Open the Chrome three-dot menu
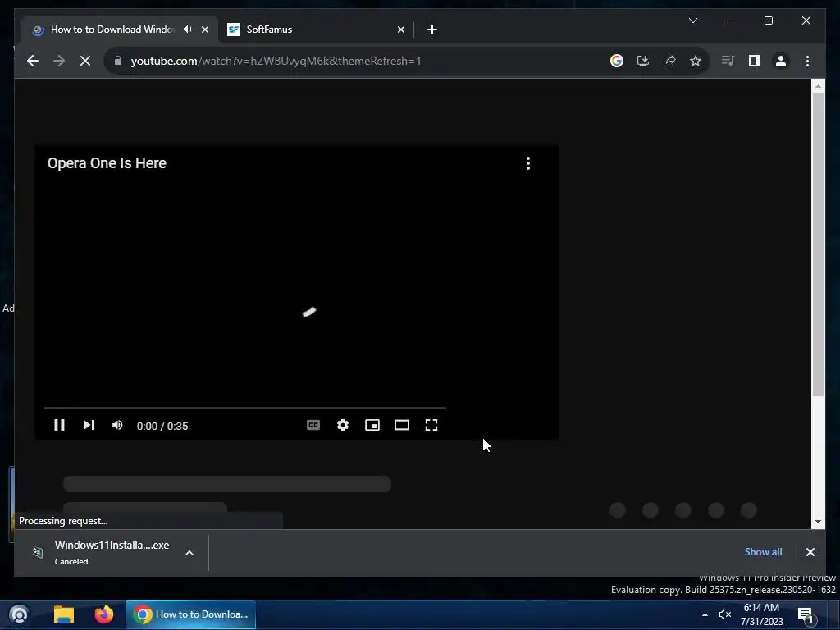Image resolution: width=840 pixels, height=630 pixels. tap(807, 61)
